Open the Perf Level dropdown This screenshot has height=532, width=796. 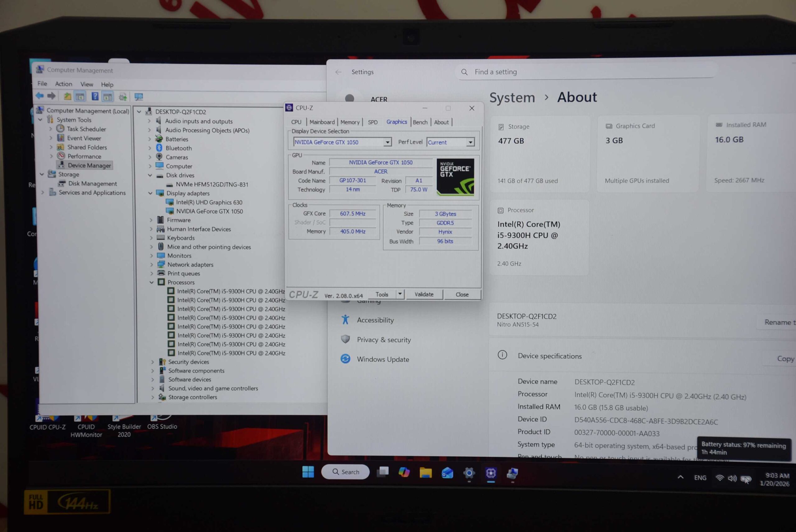(x=470, y=142)
